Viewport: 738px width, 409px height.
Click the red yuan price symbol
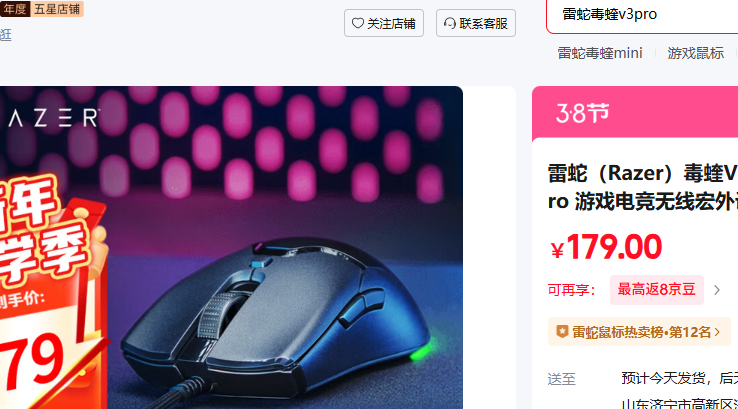pyautogui.click(x=557, y=250)
